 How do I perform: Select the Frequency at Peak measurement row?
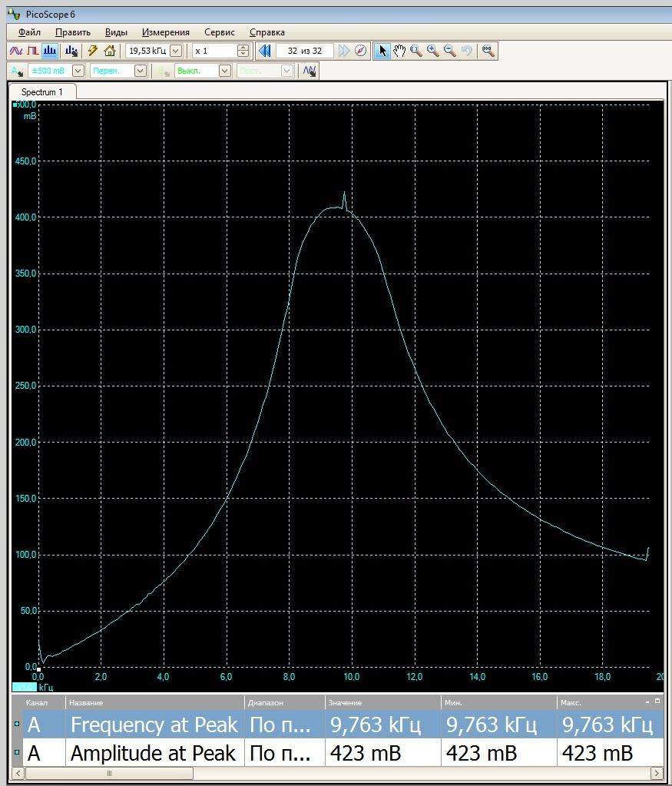154,725
